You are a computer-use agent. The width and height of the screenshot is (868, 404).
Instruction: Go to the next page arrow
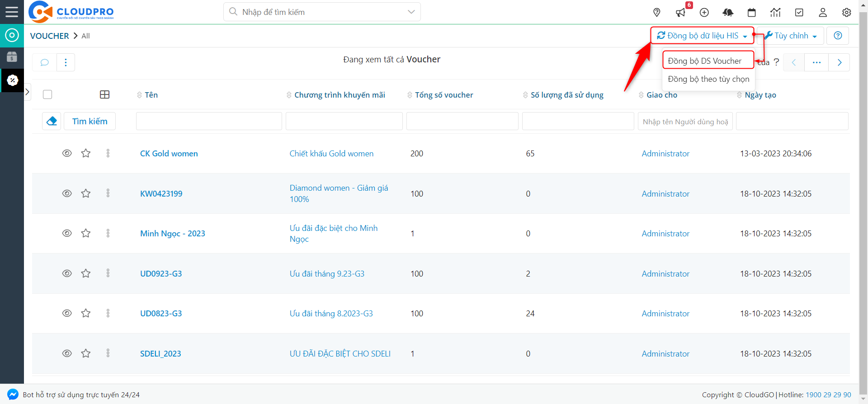(840, 62)
